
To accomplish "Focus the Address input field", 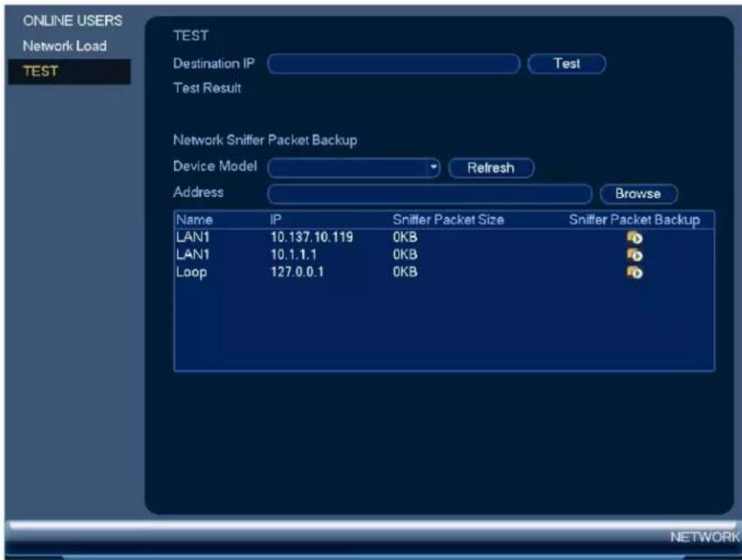I will click(x=429, y=194).
